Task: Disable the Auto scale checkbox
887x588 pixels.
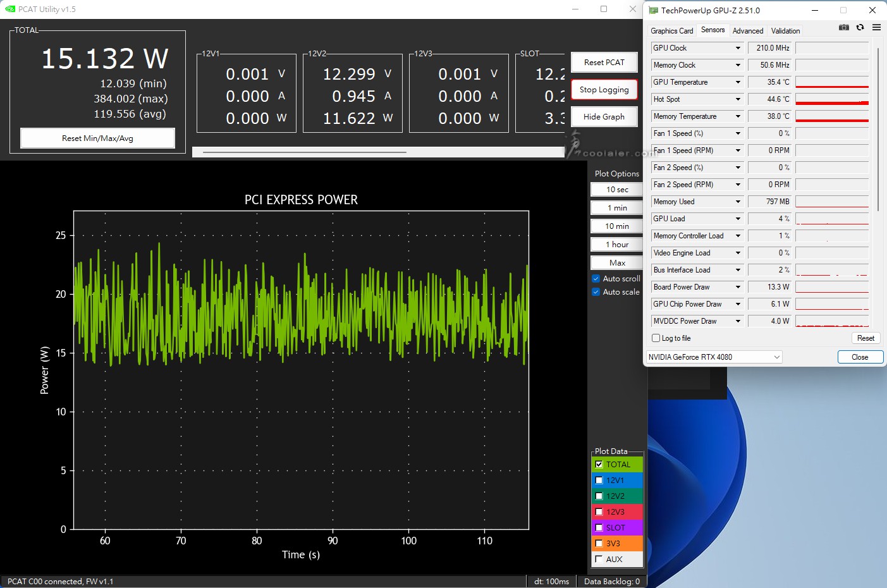Action: coord(596,291)
